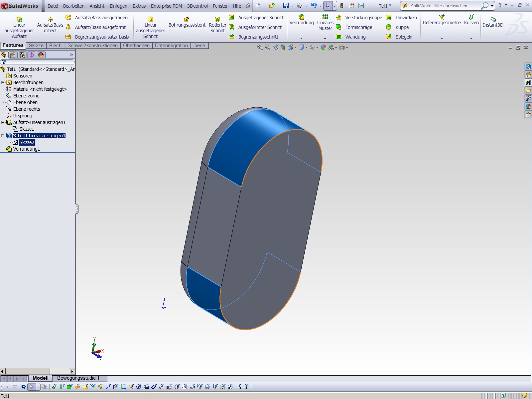
Task: Collapse Schnitt-Linear austragen1 node
Action: coord(3,136)
